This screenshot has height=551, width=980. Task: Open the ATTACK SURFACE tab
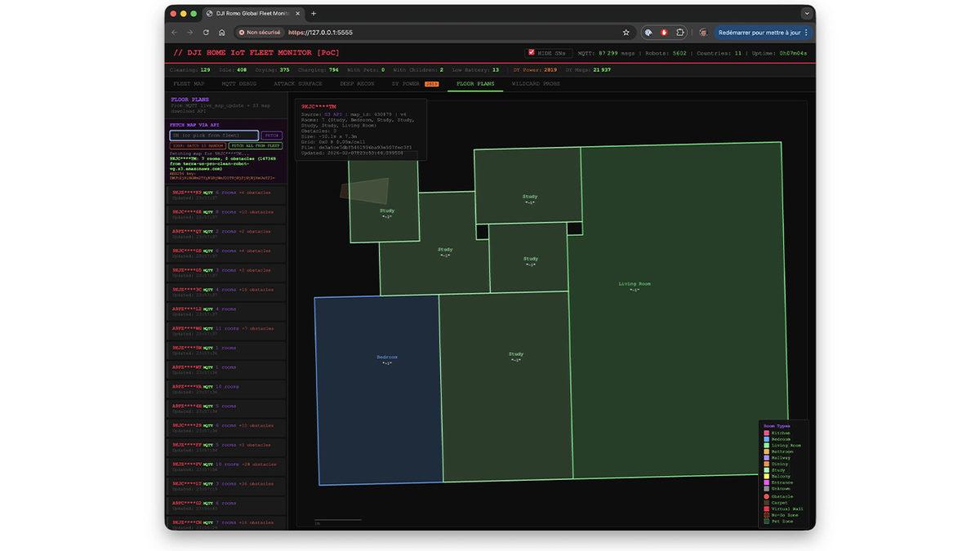(297, 83)
